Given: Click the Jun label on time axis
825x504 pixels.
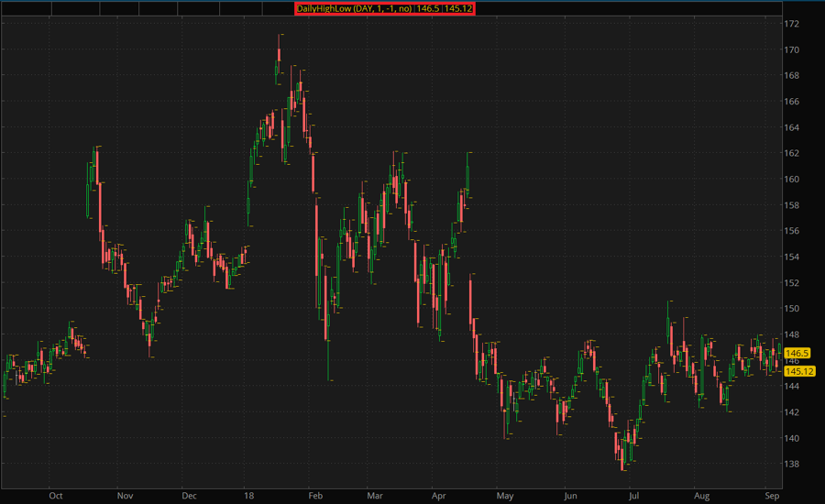Looking at the screenshot, I should pyautogui.click(x=570, y=496).
